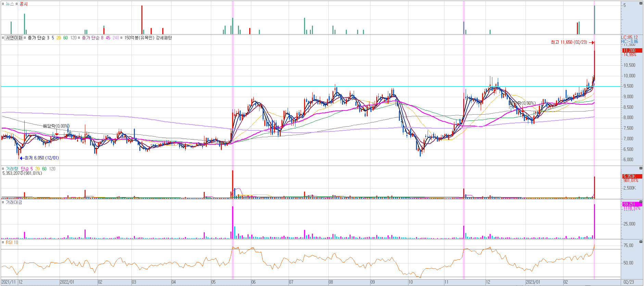Click the blue arrow at 최저 6,050
Screen dimensions: 644x286
(22, 158)
